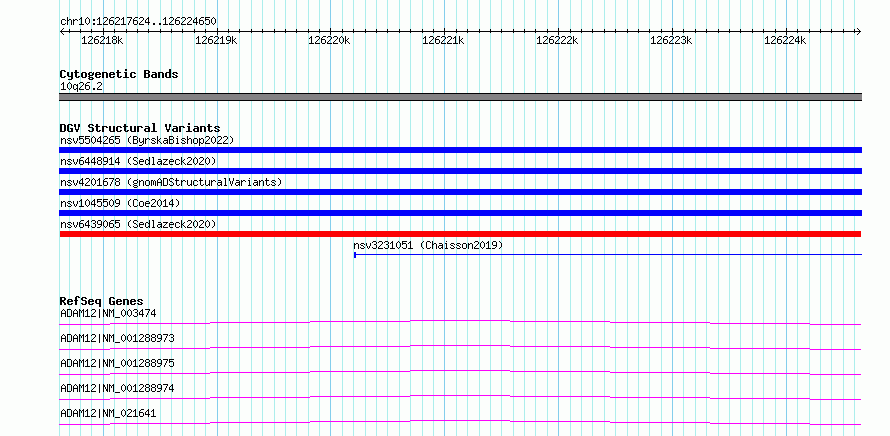890x436 pixels.
Task: Select the DGV Structural Variants track title
Action: click(140, 128)
